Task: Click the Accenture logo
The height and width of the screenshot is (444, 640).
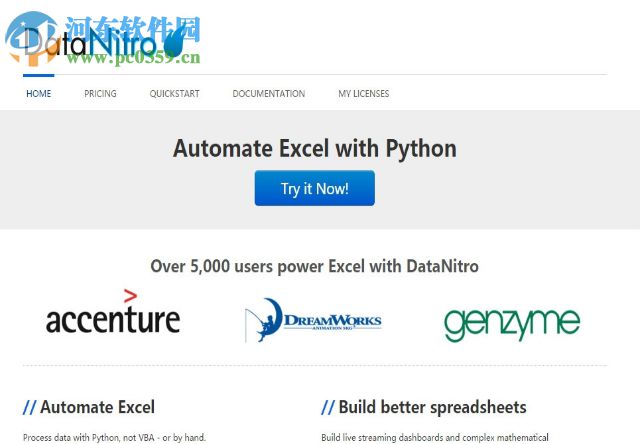Action: [113, 312]
